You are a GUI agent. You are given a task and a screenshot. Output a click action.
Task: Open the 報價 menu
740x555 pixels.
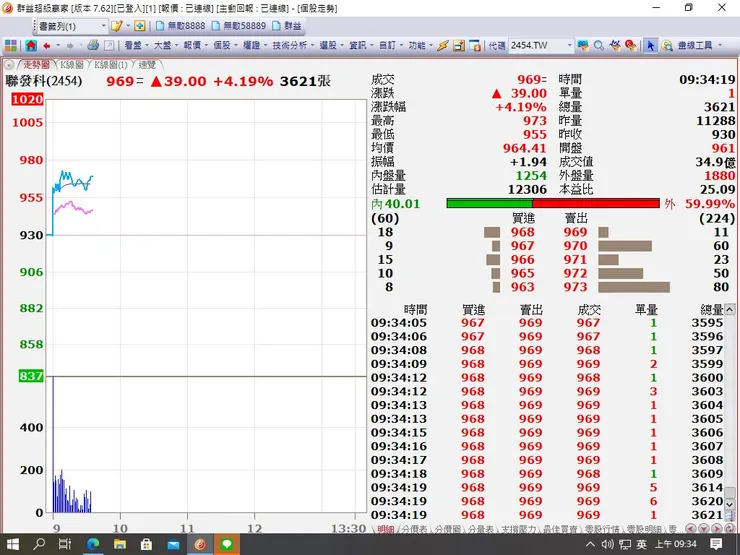196,46
